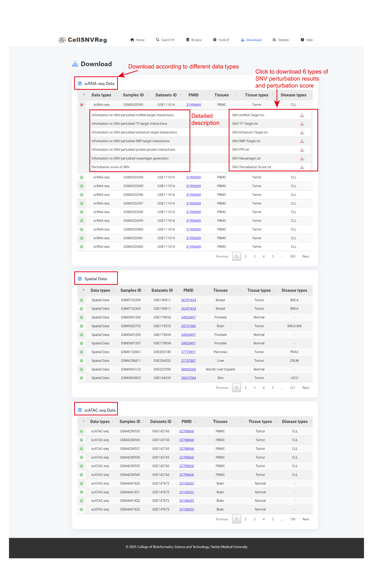Download the SNV-PPI.txt file
373x588 pixels.
point(302,150)
